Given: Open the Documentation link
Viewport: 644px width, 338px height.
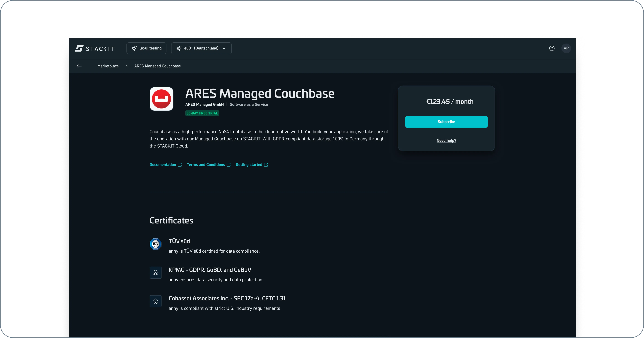Looking at the screenshot, I should pos(163,165).
